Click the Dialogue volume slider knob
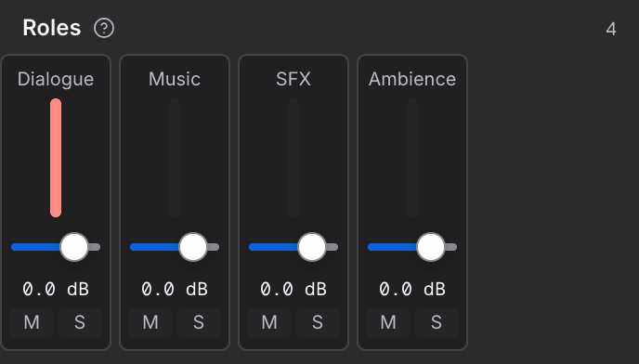 74,247
